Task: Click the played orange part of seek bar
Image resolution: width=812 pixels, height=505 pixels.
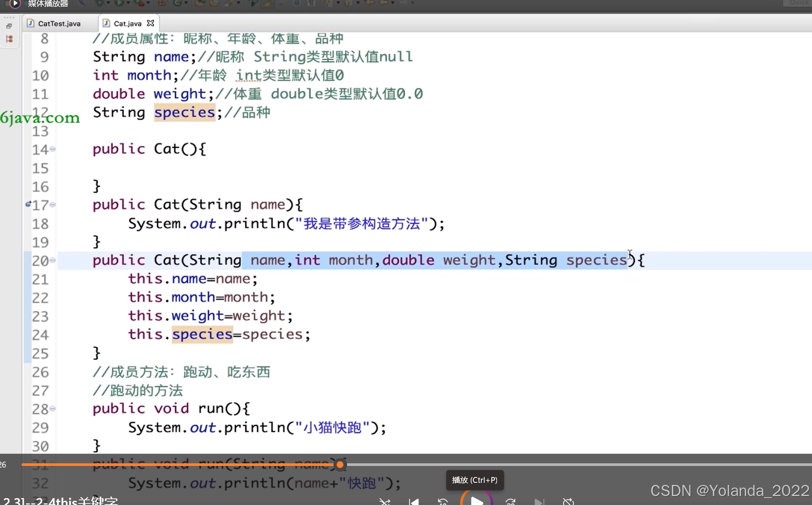Action: coord(178,465)
